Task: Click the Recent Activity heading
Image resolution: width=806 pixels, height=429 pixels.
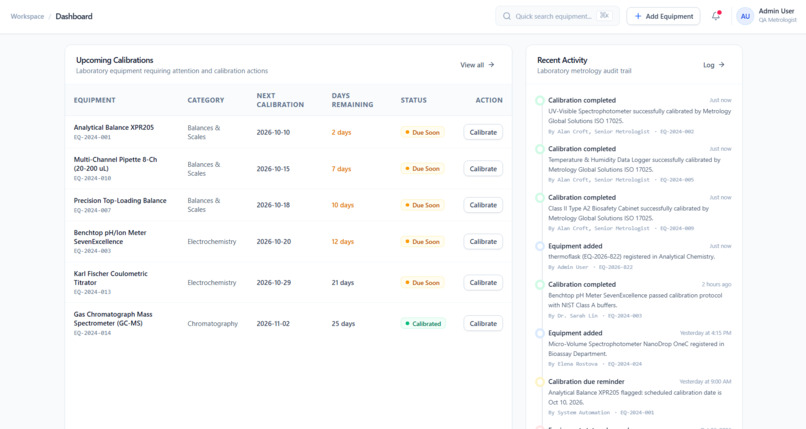Action: click(562, 60)
